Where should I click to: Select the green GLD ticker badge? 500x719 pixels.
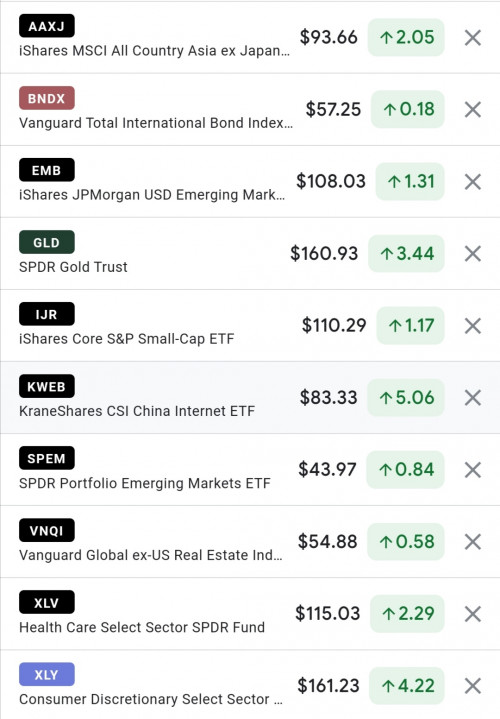pyautogui.click(x=46, y=242)
